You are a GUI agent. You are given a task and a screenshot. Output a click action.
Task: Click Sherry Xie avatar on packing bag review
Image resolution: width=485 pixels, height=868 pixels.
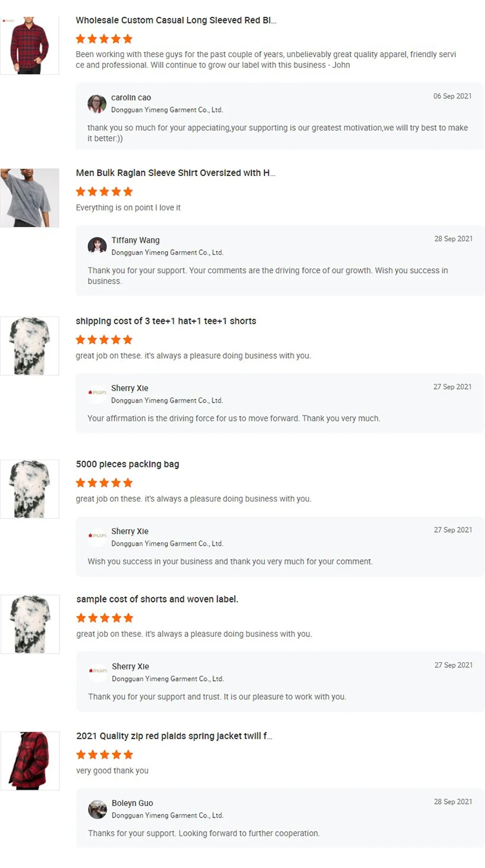click(x=97, y=537)
